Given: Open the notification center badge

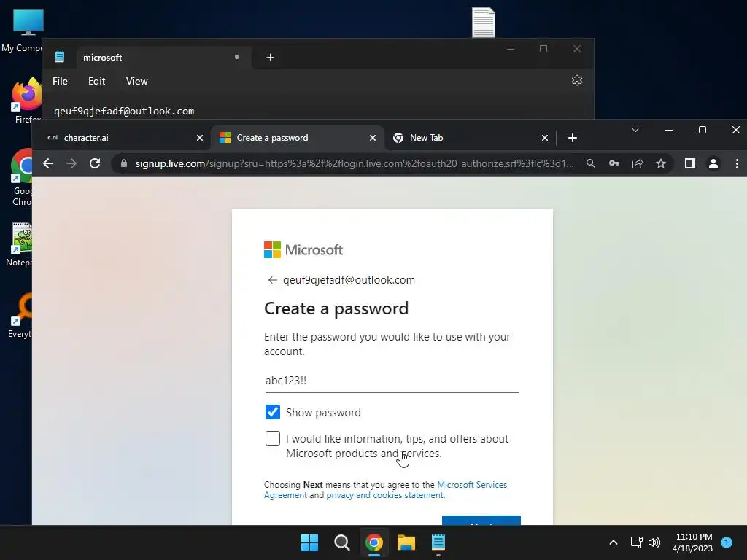Looking at the screenshot, I should (727, 542).
